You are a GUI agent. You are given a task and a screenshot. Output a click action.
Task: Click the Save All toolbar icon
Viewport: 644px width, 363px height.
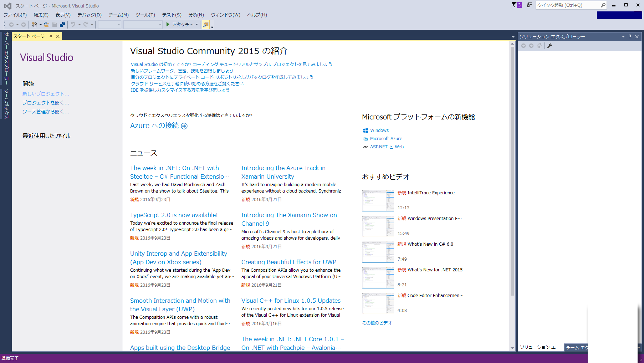(x=62, y=25)
